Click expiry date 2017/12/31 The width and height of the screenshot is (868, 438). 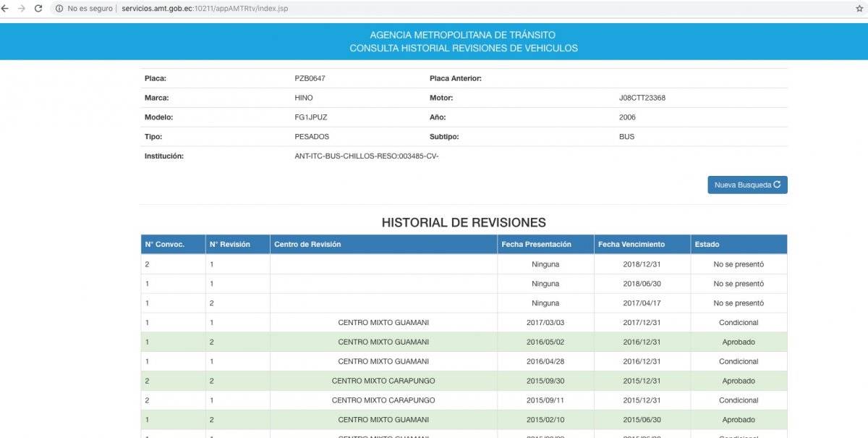642,323
